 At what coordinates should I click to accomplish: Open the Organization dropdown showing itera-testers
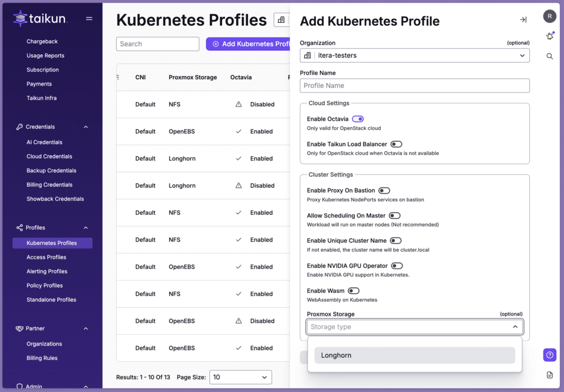(x=415, y=56)
